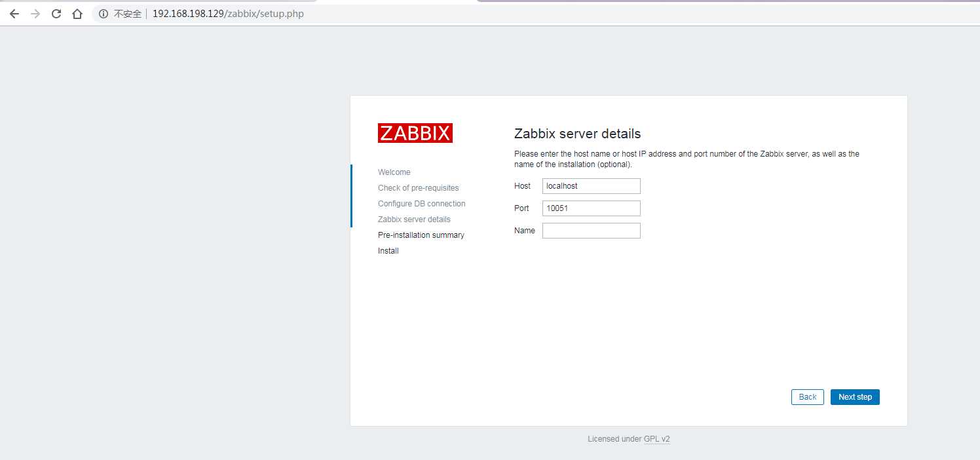This screenshot has height=460, width=980.
Task: Click the Back button
Action: point(808,397)
